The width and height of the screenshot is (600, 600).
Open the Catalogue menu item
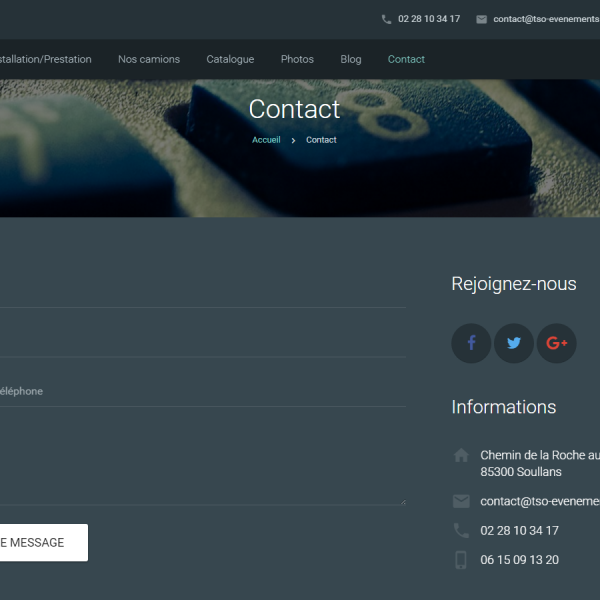230,59
